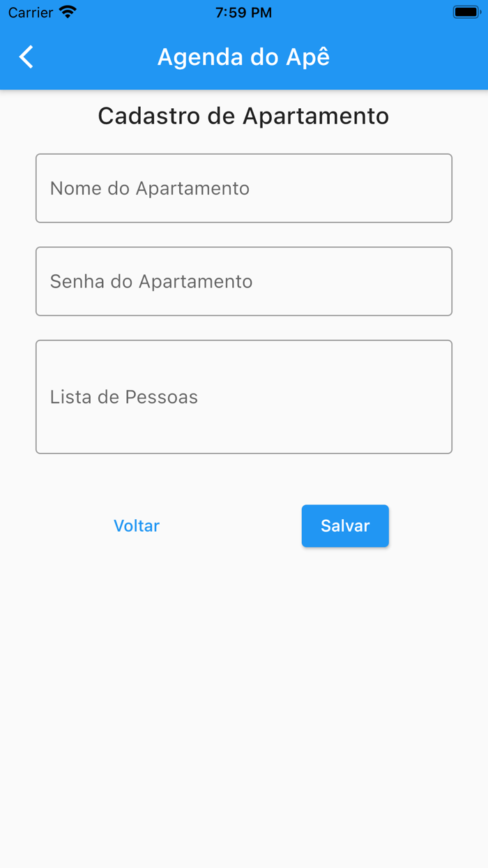The height and width of the screenshot is (868, 488).
Task: Tap the blue navigation header bar
Action: (x=383, y=57)
